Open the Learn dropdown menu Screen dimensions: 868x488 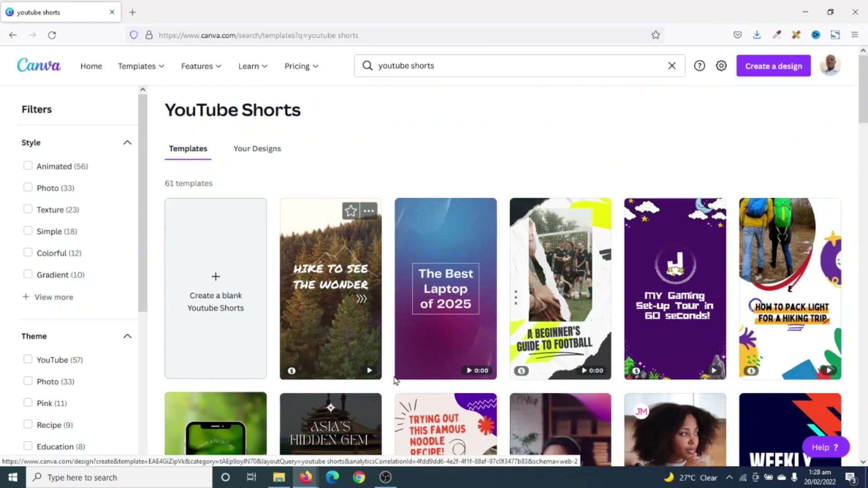[x=253, y=66]
